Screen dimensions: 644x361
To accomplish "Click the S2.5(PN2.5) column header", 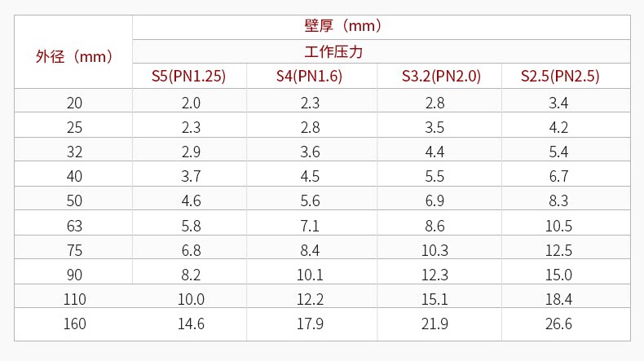I will (x=560, y=77).
